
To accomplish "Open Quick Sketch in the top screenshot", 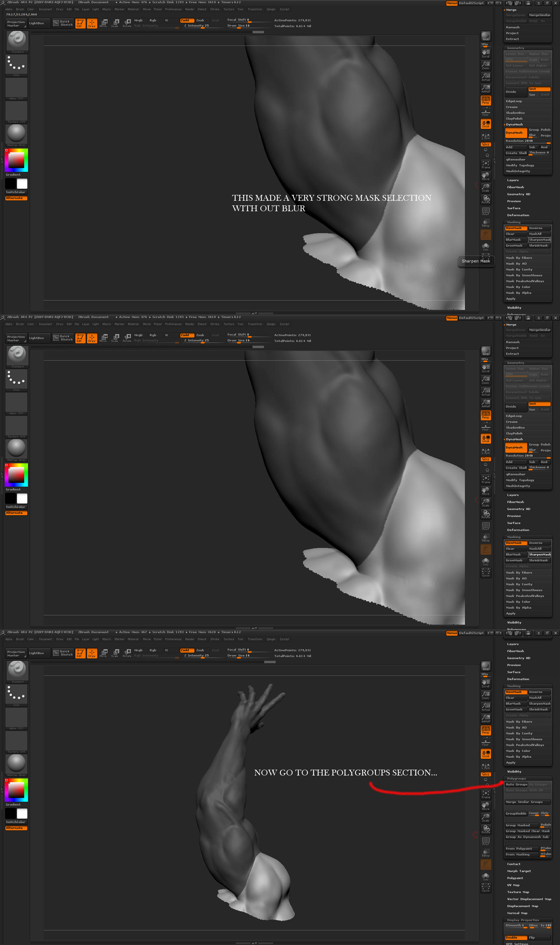I will 63,23.
